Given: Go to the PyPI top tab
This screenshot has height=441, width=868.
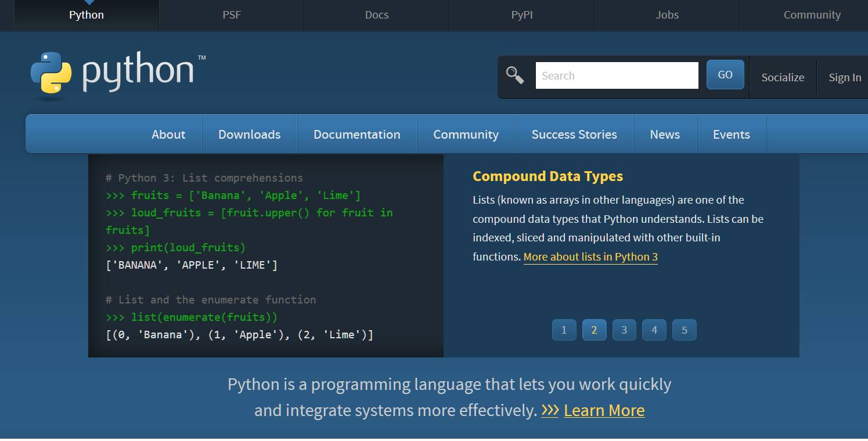Looking at the screenshot, I should tap(522, 15).
